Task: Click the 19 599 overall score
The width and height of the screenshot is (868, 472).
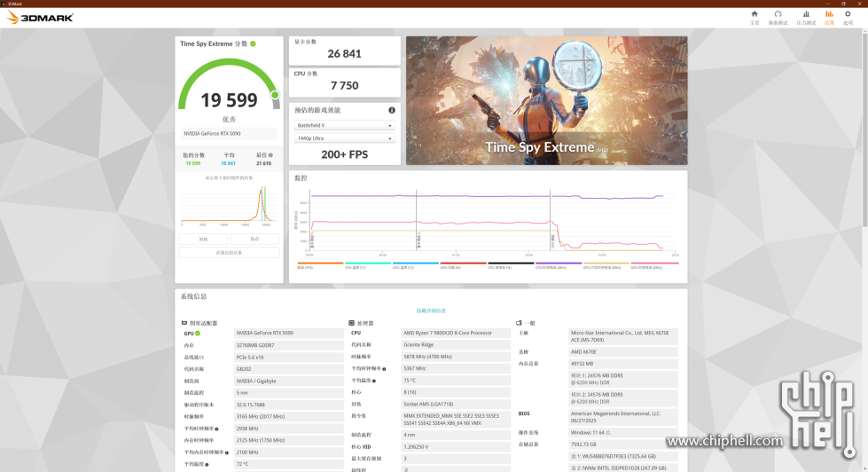Action: point(229,100)
